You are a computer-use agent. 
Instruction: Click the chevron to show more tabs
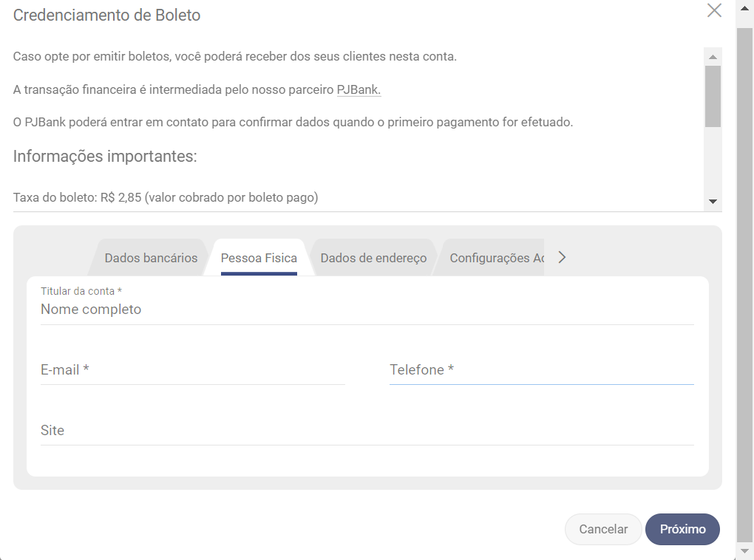tap(562, 257)
